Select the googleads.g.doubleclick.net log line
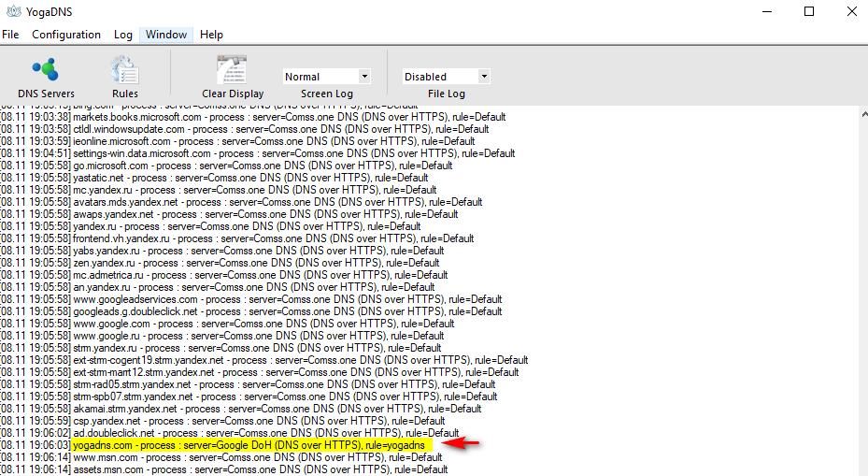Image resolution: width=868 pixels, height=476 pixels. (251, 312)
